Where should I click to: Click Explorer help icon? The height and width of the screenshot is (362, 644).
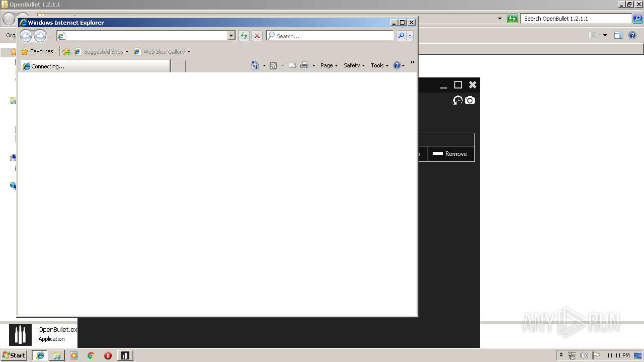tap(633, 35)
